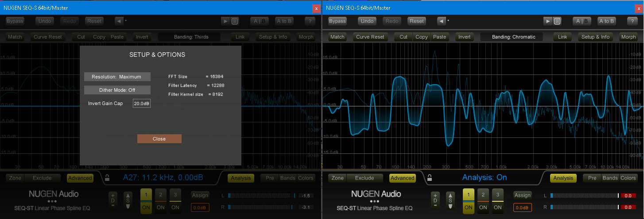Click Paste in right window
This screenshot has height=219, width=644.
[x=440, y=37]
